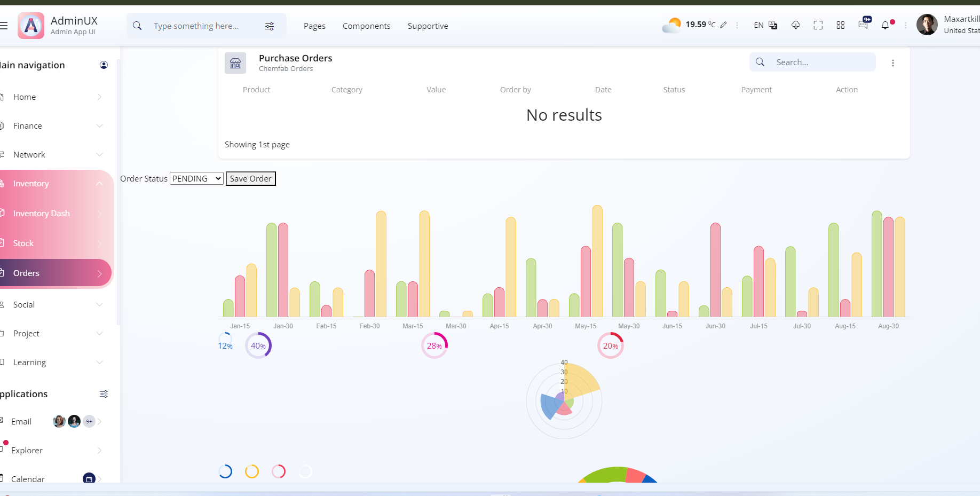This screenshot has height=496, width=980.
Task: Open search filter settings icon in header
Action: tap(270, 26)
